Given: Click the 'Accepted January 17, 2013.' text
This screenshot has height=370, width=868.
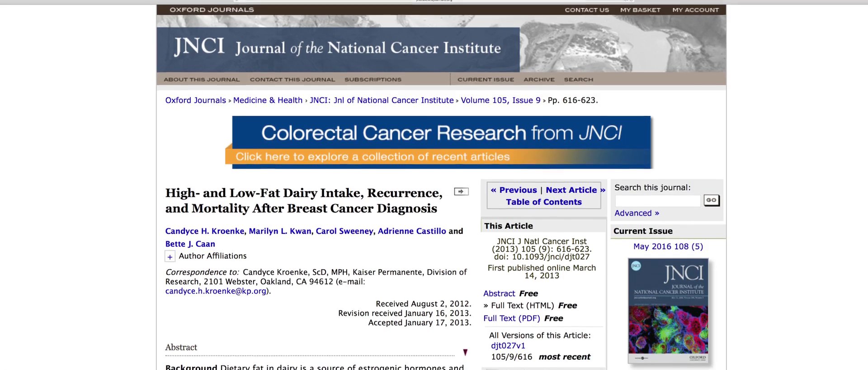Looking at the screenshot, I should 420,323.
